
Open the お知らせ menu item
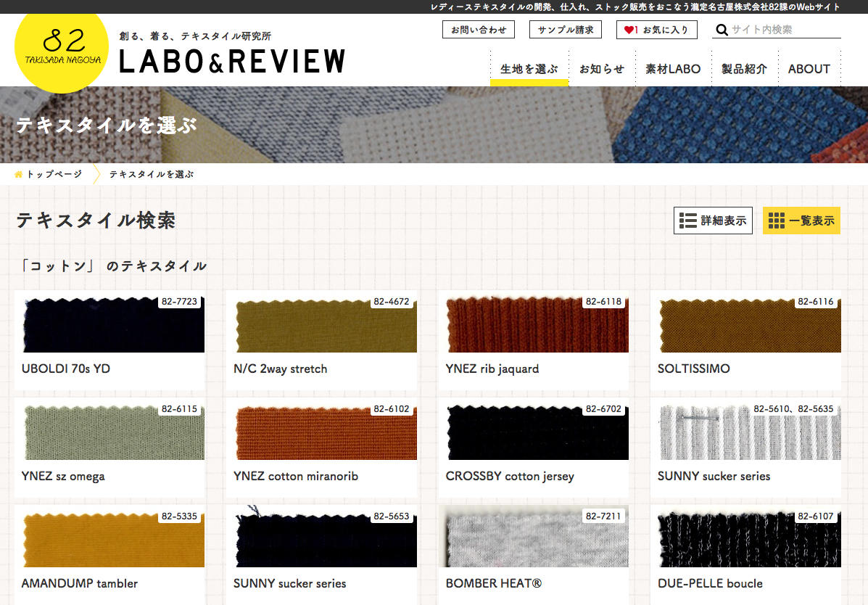point(601,69)
